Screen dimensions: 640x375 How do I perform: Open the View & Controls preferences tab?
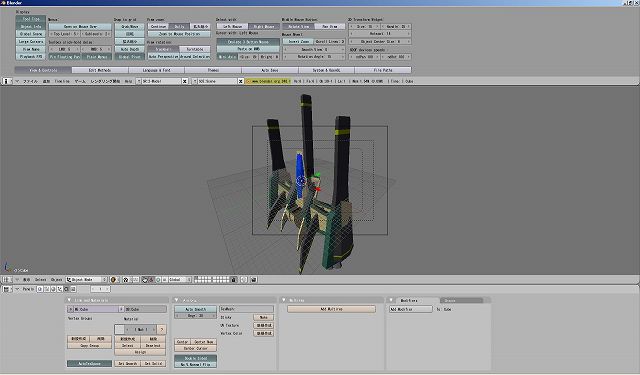43,70
